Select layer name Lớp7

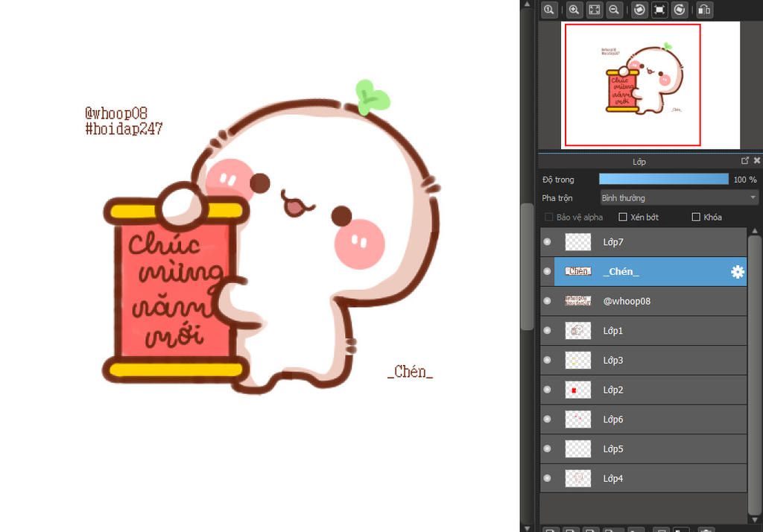click(613, 242)
